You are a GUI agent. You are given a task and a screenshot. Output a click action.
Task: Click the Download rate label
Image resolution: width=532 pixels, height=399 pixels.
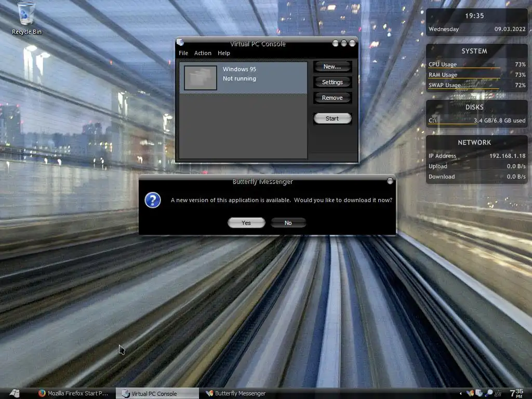[x=442, y=177]
